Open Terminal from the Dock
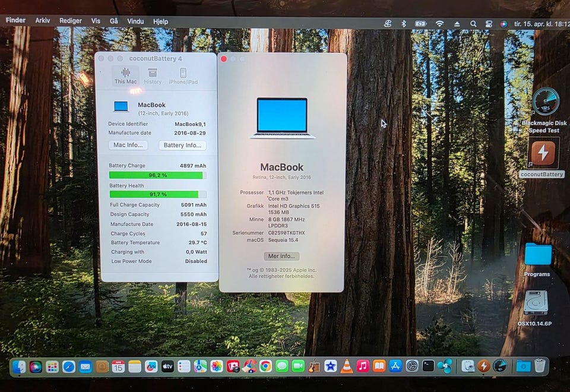 [x=428, y=366]
